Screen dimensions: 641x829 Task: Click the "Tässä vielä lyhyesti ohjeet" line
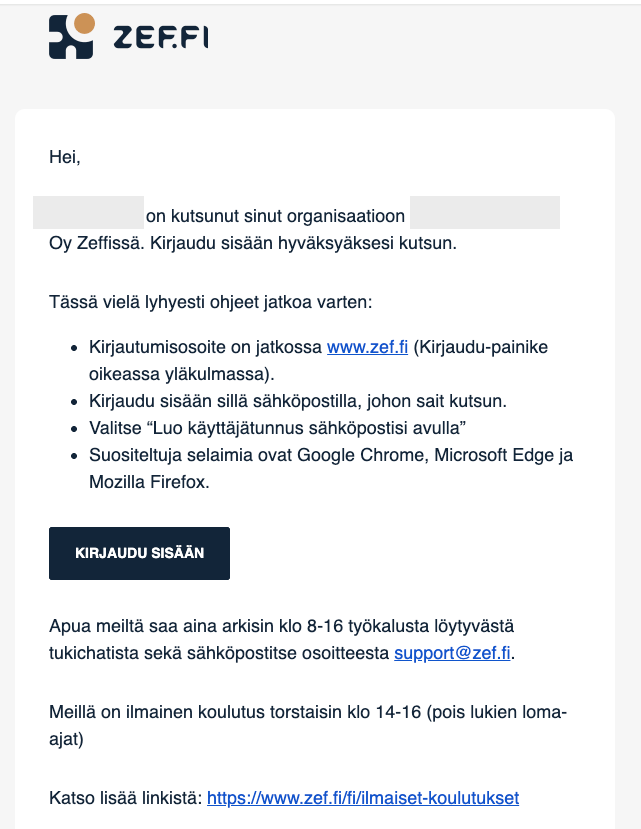click(210, 302)
